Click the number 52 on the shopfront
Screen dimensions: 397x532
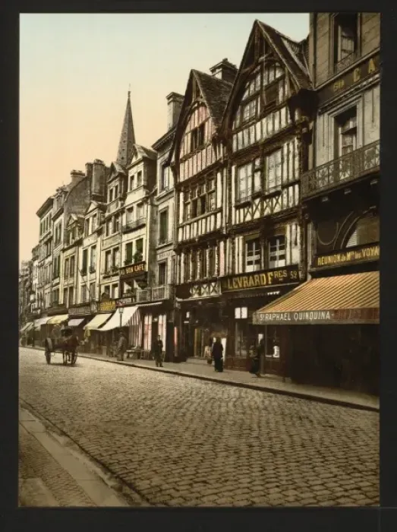pos(293,274)
